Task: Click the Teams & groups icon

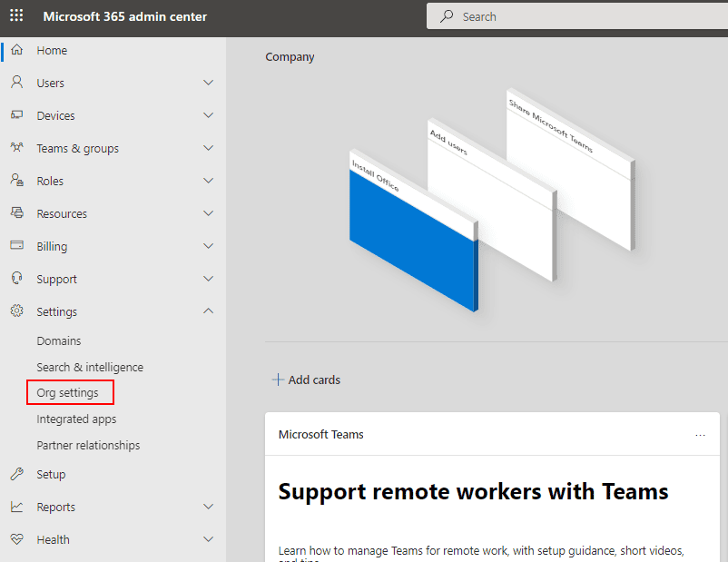Action: pos(16,148)
